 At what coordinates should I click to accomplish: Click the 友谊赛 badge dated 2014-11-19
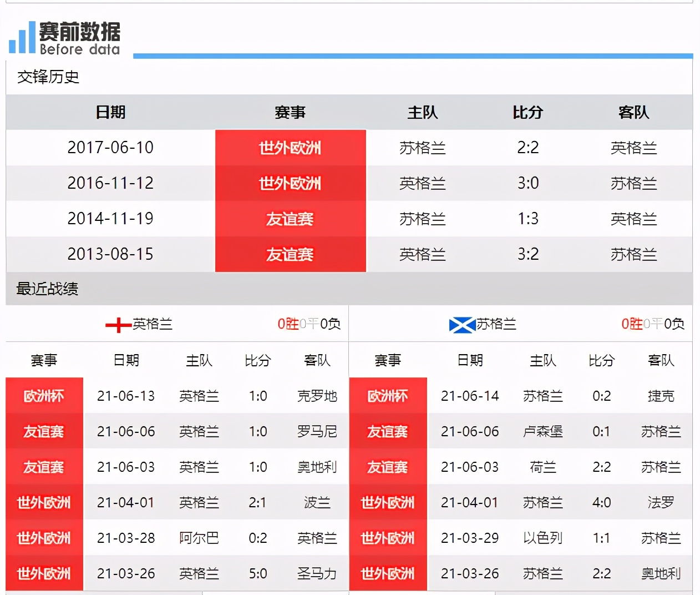coord(290,219)
